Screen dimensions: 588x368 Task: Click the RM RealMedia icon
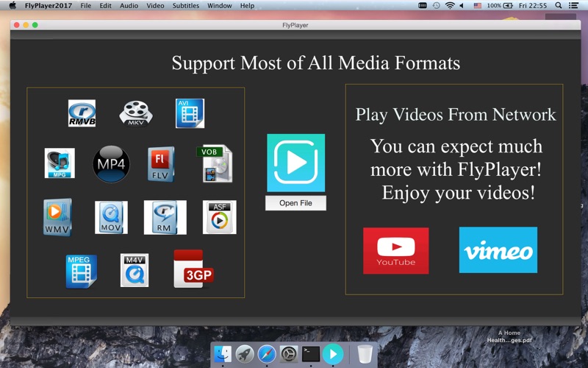[165, 217]
